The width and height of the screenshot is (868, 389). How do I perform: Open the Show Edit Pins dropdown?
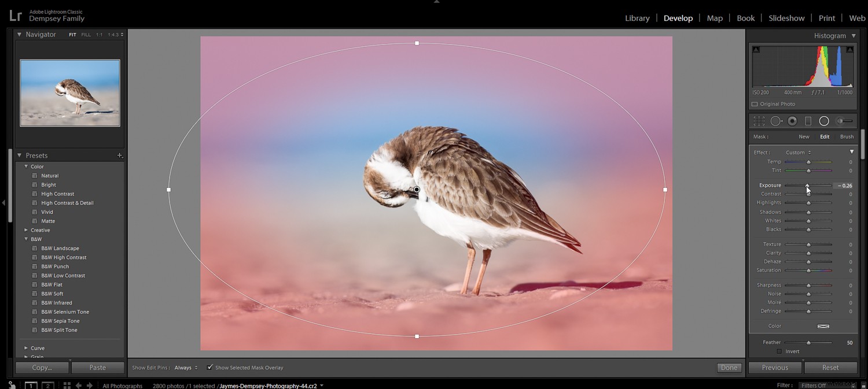(x=185, y=367)
